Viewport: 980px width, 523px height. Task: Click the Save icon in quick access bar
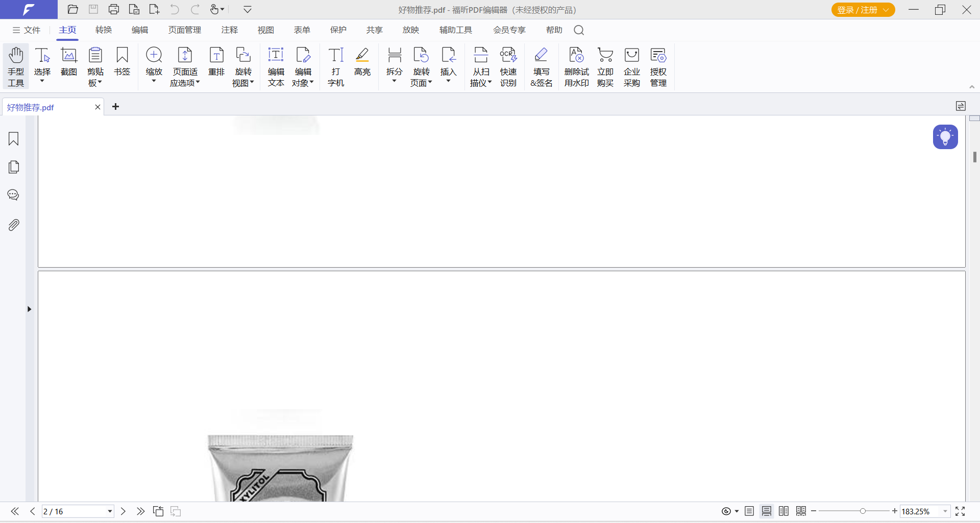[x=93, y=9]
